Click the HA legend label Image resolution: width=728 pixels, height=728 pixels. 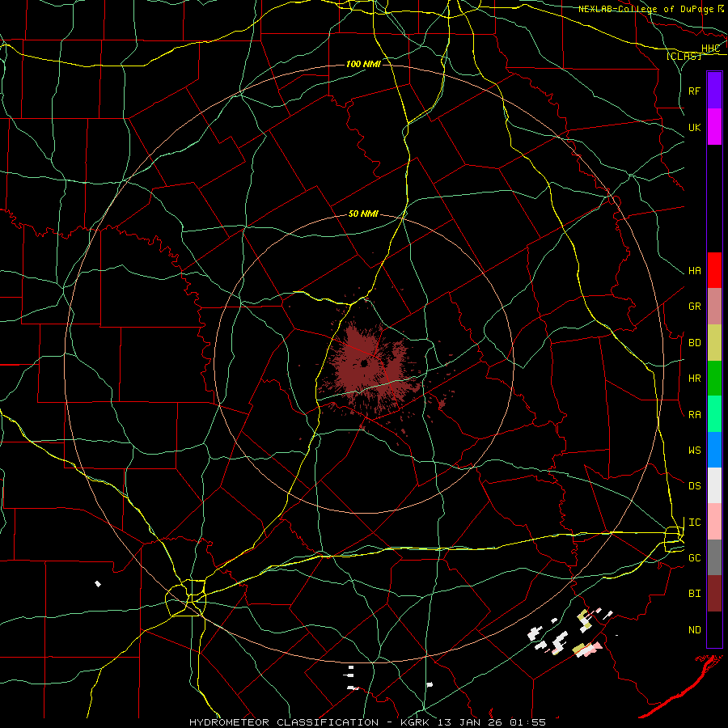coord(694,271)
